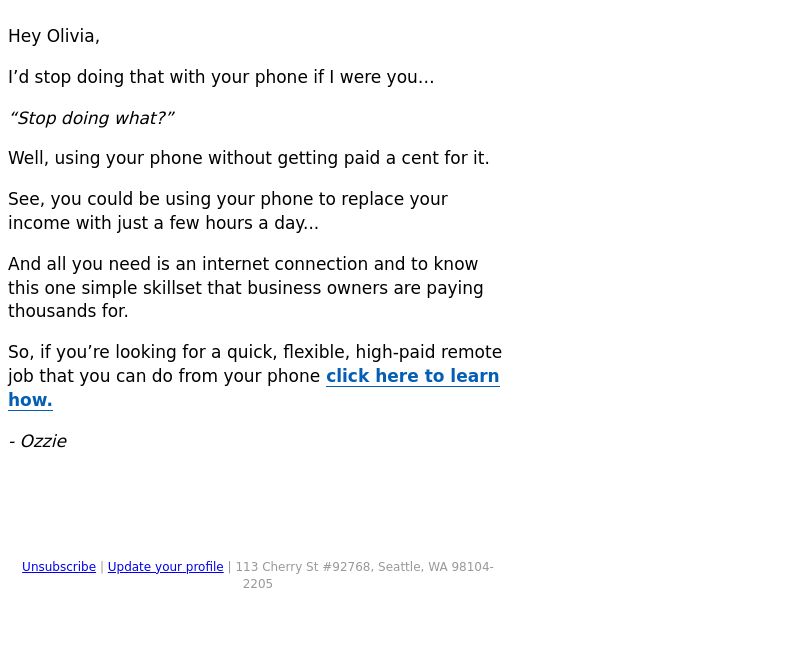The height and width of the screenshot is (670, 800).
Task: Click the line "And all you need is"
Action: (x=243, y=264)
